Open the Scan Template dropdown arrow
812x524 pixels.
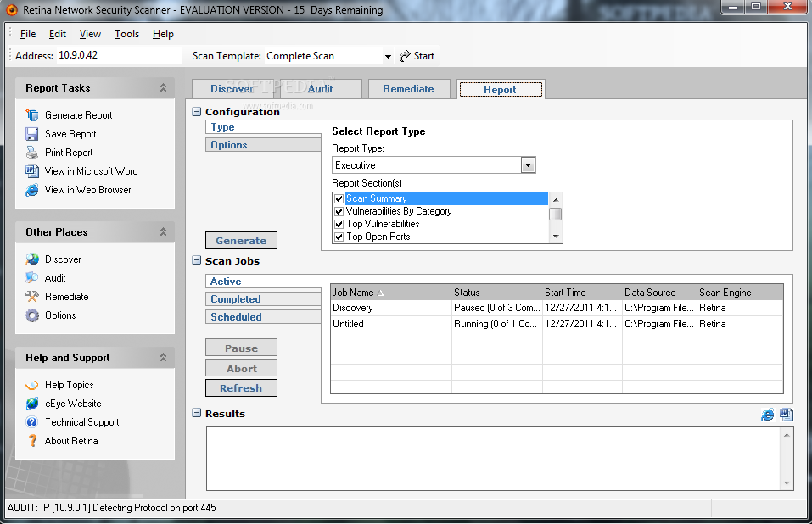(388, 56)
